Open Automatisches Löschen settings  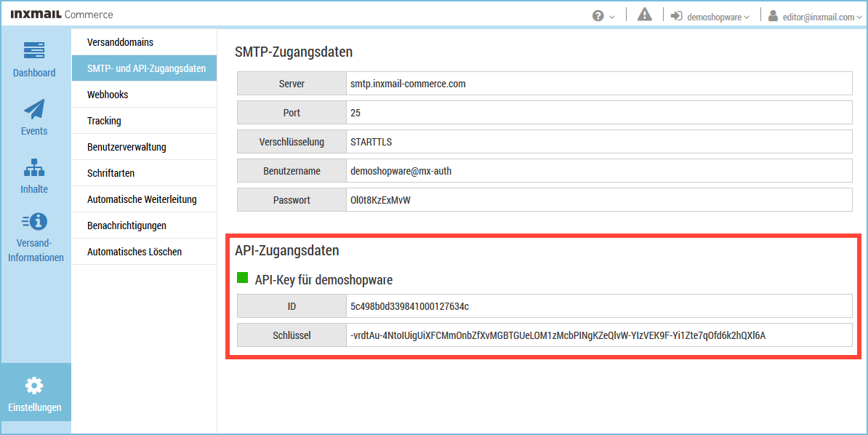[x=144, y=252]
